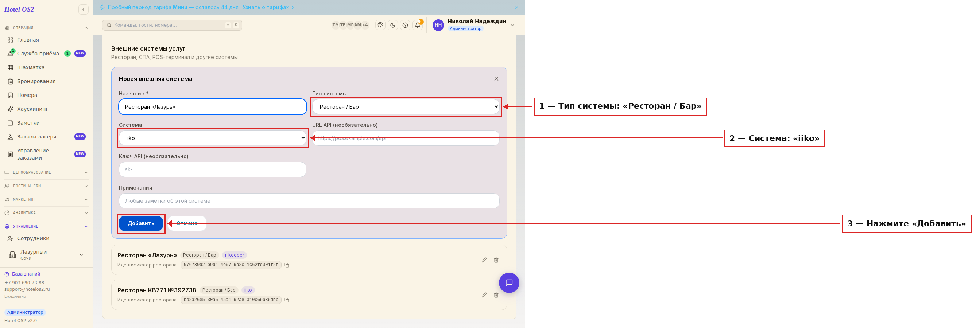Open Бронирования in the sidebar
Screen dimensions: 980x328
(46, 81)
